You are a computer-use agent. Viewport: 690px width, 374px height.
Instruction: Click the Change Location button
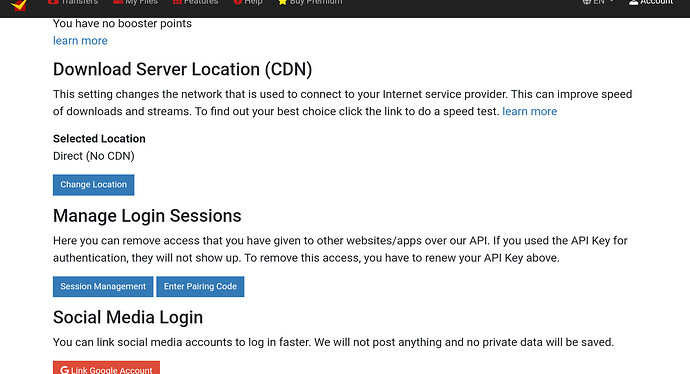[93, 185]
